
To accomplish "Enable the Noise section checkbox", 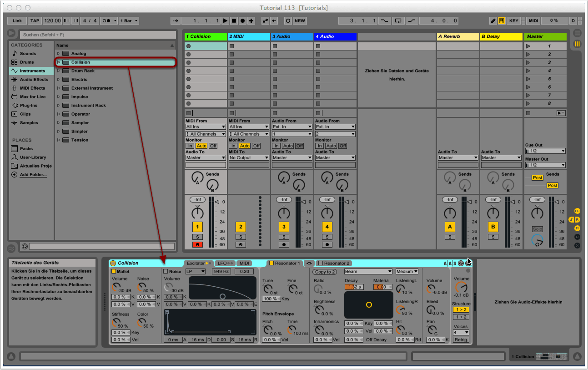I will point(166,272).
